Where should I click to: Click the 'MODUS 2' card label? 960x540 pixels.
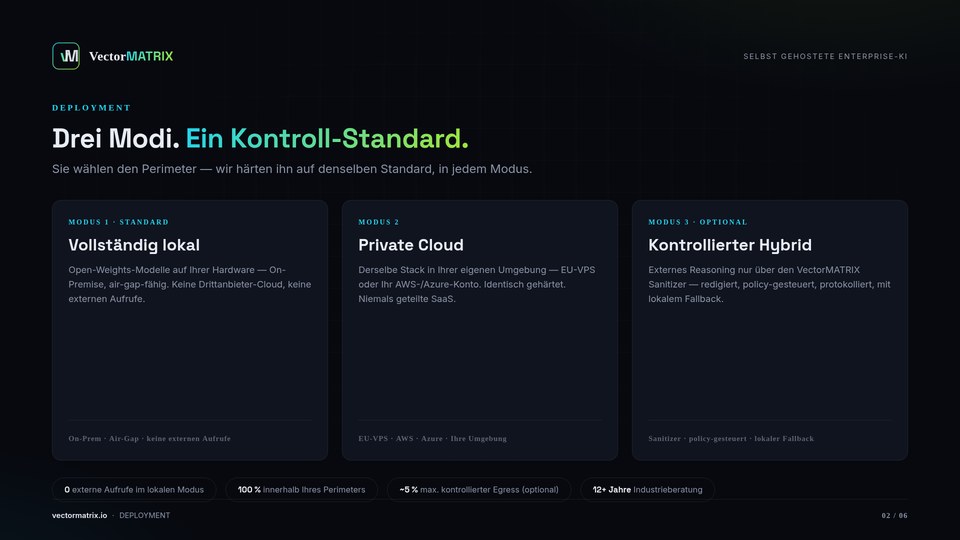pyautogui.click(x=378, y=222)
